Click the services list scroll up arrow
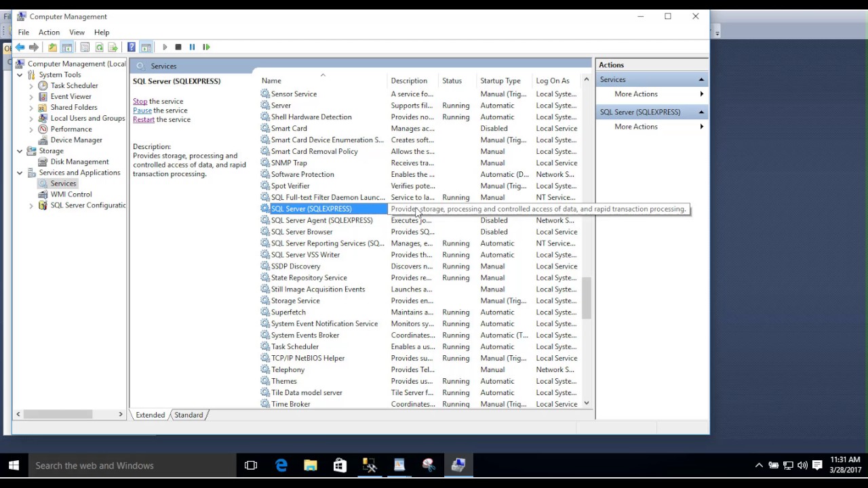Viewport: 868px width, 488px height. click(x=587, y=79)
